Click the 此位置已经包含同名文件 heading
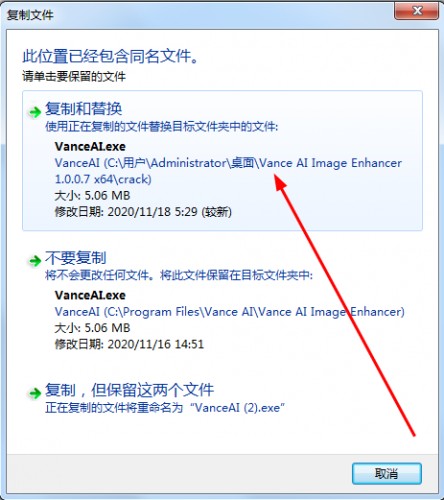Image resolution: width=444 pixels, height=500 pixels. [x=111, y=56]
